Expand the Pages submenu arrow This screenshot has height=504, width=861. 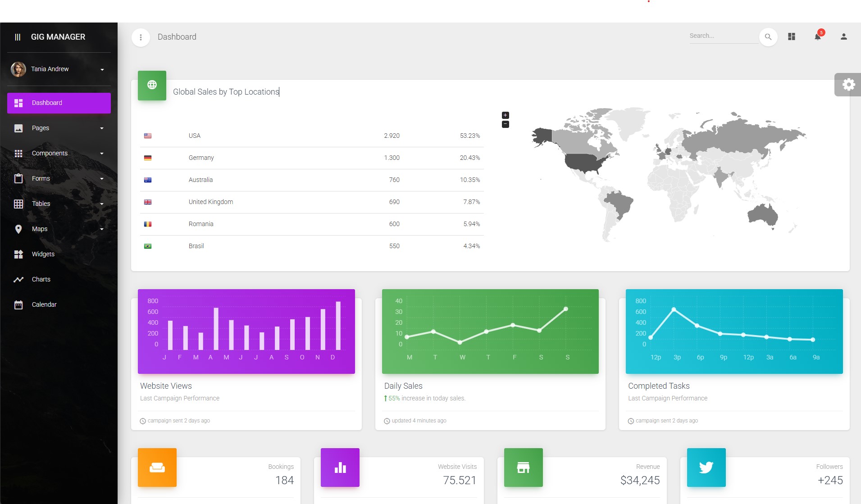(102, 128)
